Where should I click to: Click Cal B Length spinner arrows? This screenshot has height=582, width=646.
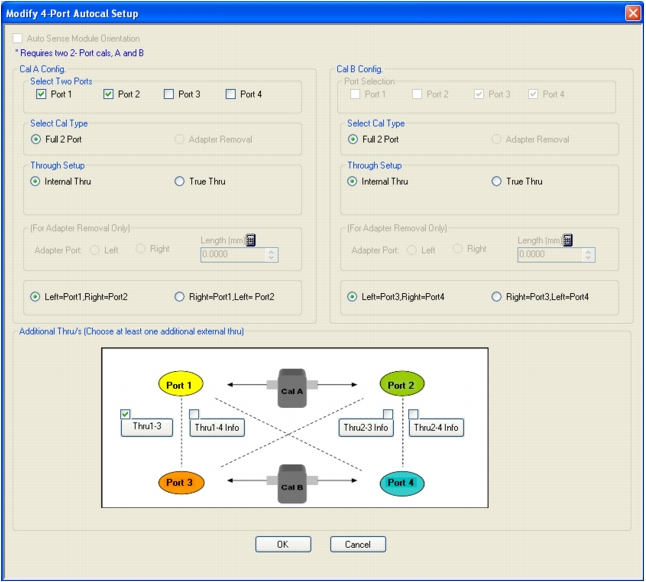(x=588, y=255)
